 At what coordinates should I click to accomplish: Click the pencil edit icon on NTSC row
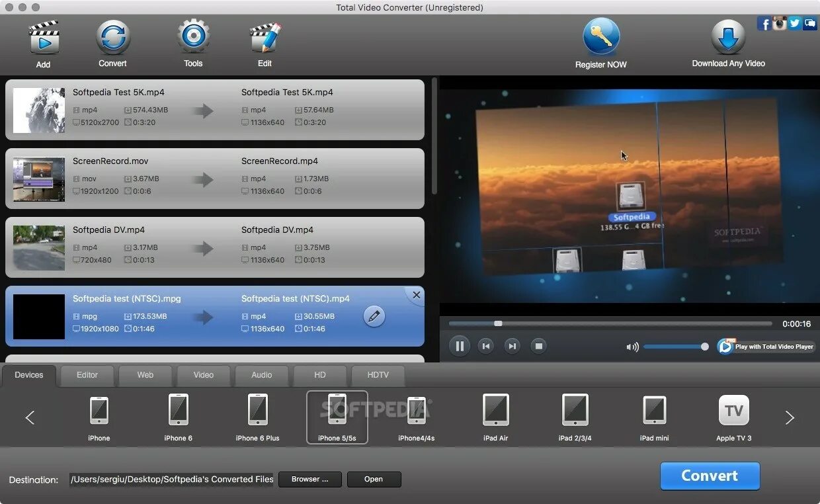(x=374, y=316)
